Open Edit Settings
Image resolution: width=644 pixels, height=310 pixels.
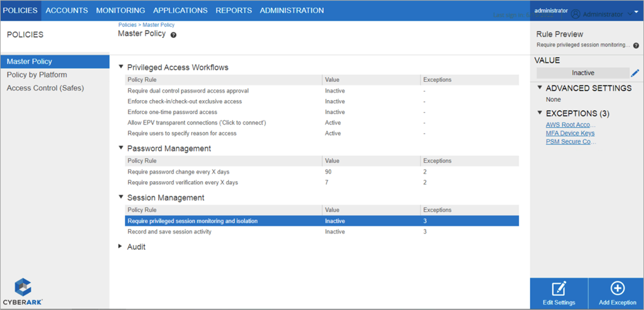click(559, 294)
